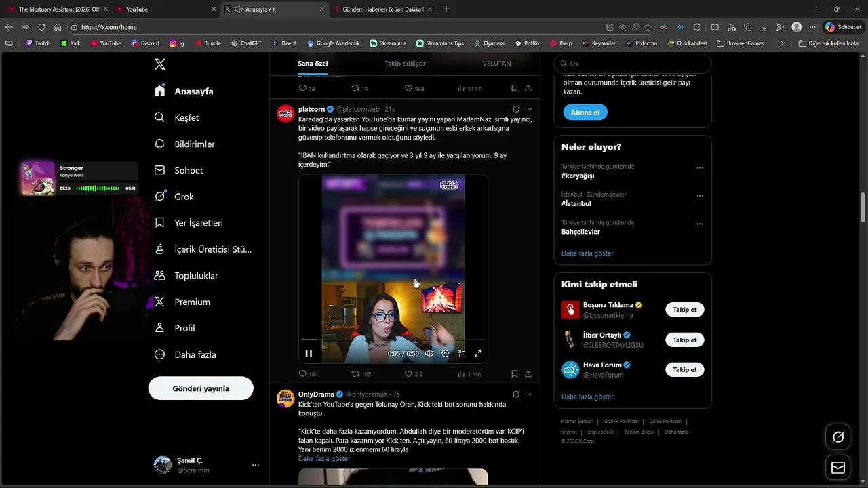The width and height of the screenshot is (868, 488).
Task: Open OnlyDrama profile avatar
Action: (285, 399)
